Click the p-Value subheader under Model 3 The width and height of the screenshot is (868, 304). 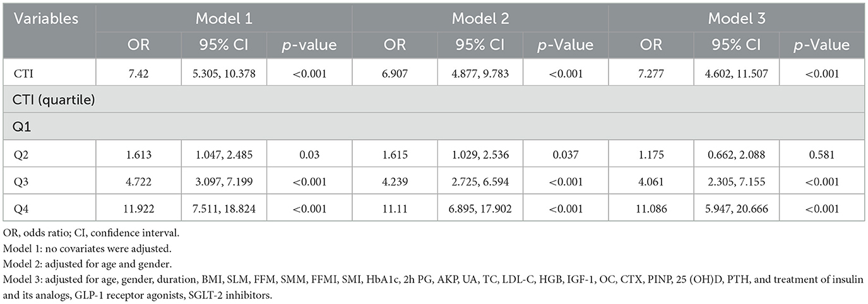pos(821,45)
